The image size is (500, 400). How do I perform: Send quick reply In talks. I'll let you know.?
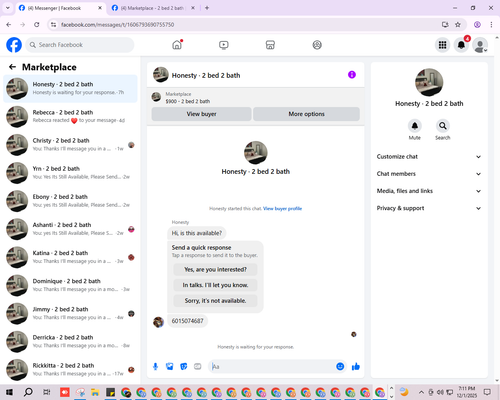click(x=215, y=285)
